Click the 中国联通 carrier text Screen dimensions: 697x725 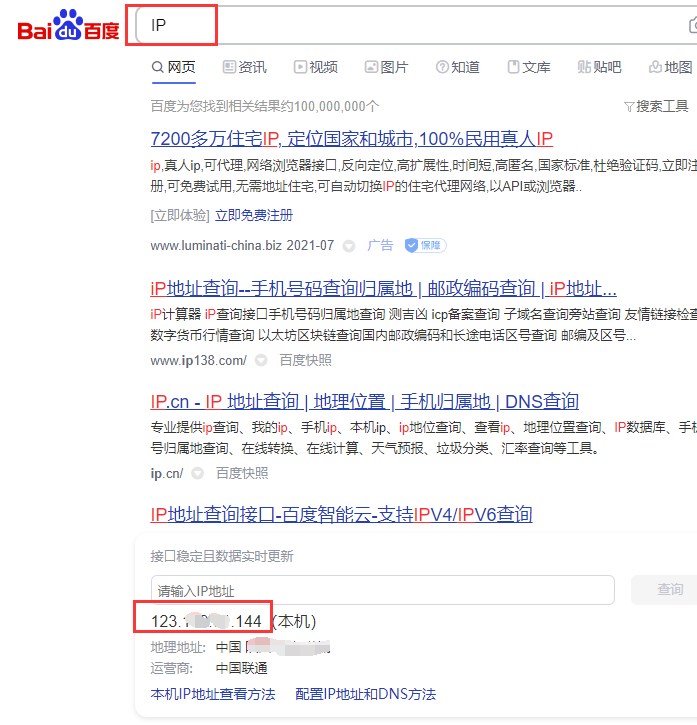[241, 668]
